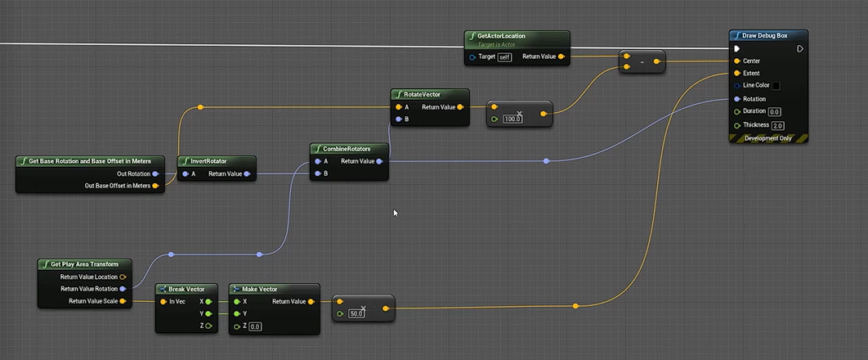Click the InvertRotator A input pin

[186, 174]
